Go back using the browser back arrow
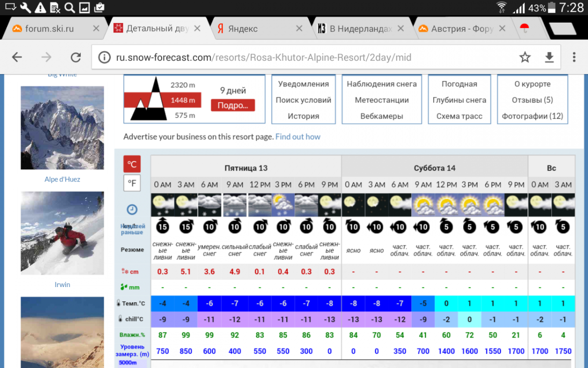The width and height of the screenshot is (588, 368). pos(17,57)
